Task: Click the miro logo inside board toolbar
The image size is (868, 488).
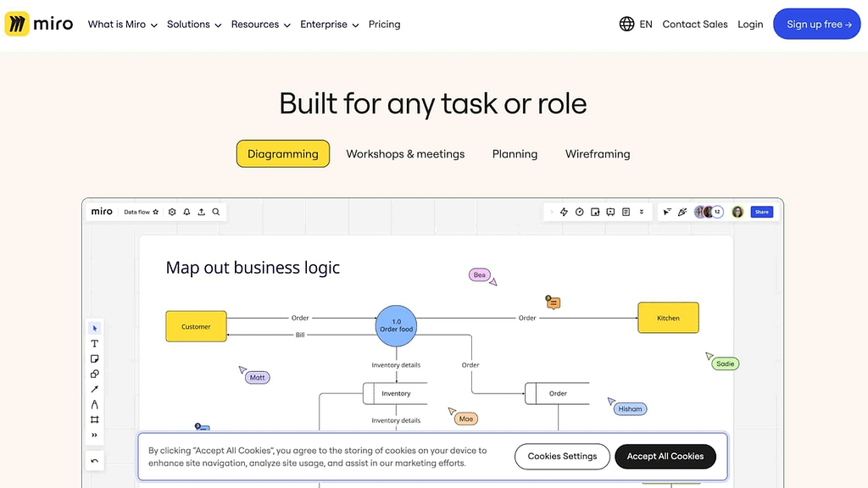Action: pyautogui.click(x=102, y=211)
